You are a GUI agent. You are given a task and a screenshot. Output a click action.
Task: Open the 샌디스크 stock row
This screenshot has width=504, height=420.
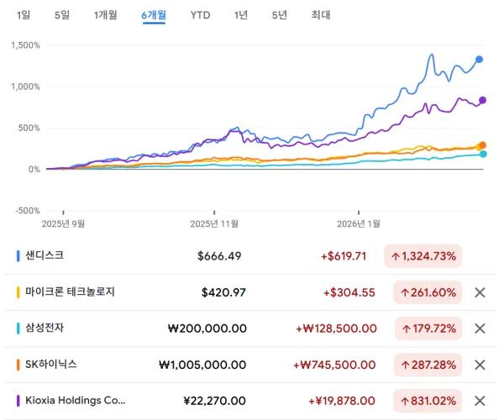pos(250,256)
